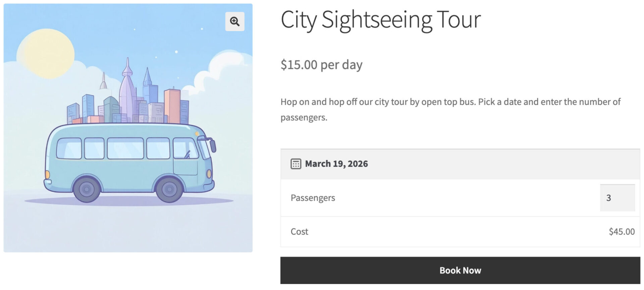Click the $15.00 per day price text
The height and width of the screenshot is (290, 644).
point(321,64)
